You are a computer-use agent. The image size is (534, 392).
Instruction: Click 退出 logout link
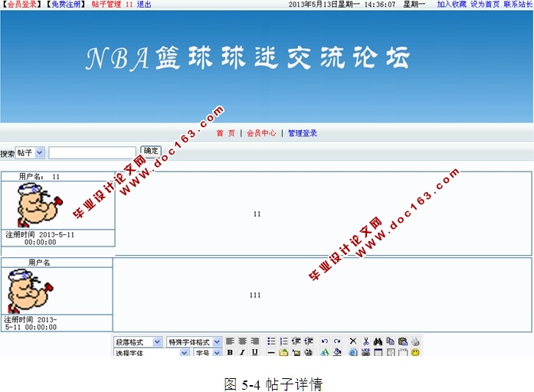point(144,5)
